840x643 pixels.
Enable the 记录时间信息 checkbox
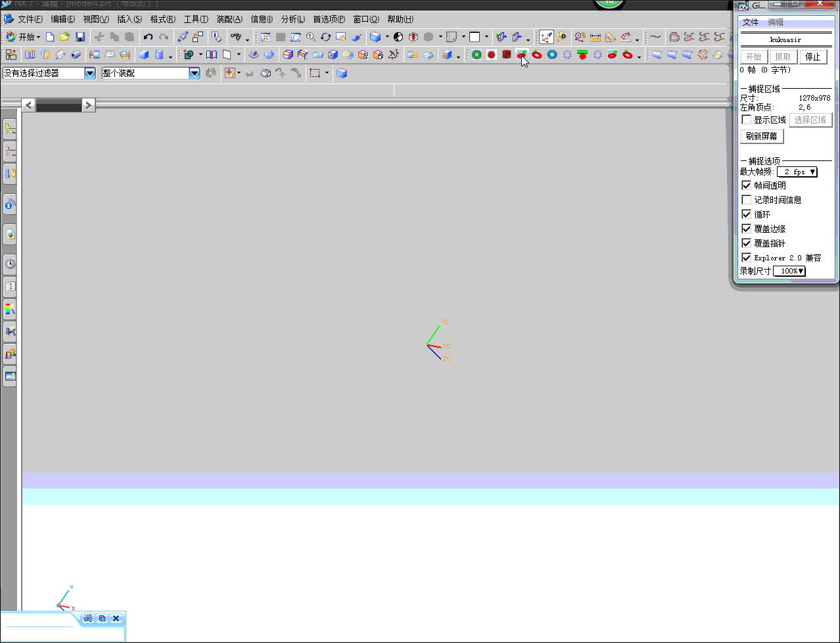(747, 200)
